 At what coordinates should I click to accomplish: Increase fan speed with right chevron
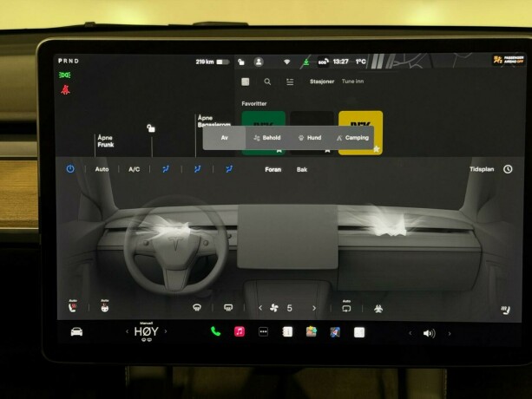314,308
